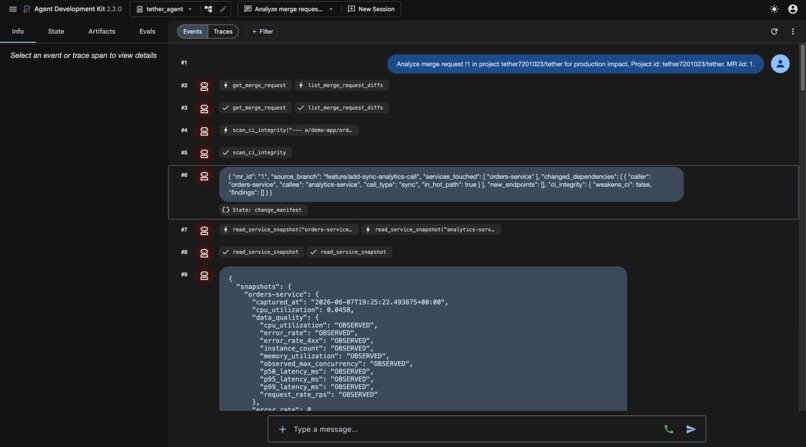Open list_merge_request_diffs response in event #3

coord(341,108)
